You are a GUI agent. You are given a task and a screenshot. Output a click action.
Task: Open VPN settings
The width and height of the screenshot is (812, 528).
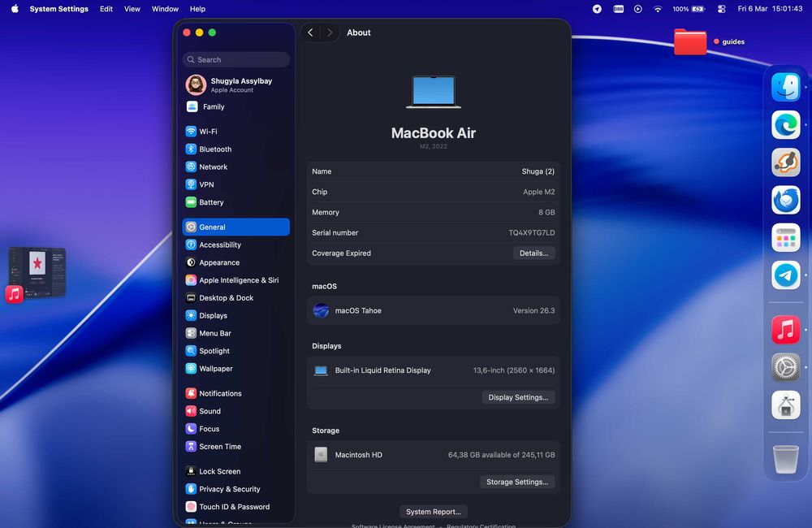[x=235, y=184]
